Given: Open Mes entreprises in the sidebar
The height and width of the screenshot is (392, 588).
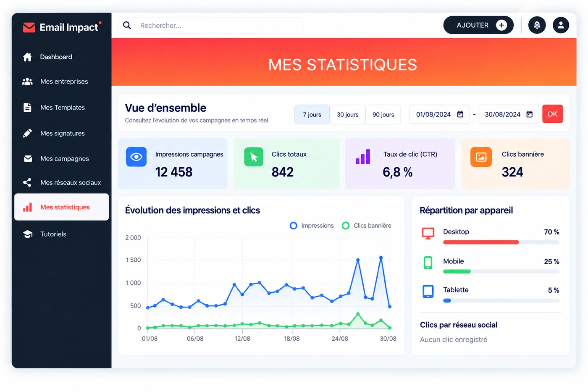Looking at the screenshot, I should tap(62, 82).
